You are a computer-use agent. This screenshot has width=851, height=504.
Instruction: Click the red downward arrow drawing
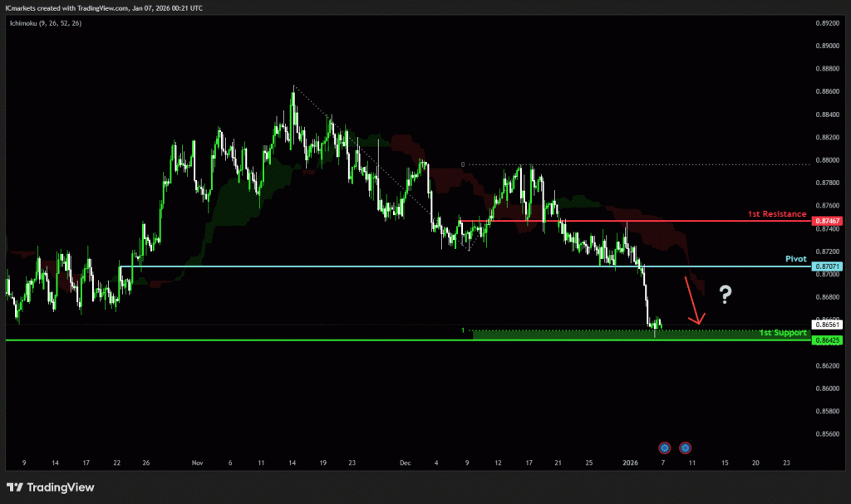pyautogui.click(x=694, y=300)
